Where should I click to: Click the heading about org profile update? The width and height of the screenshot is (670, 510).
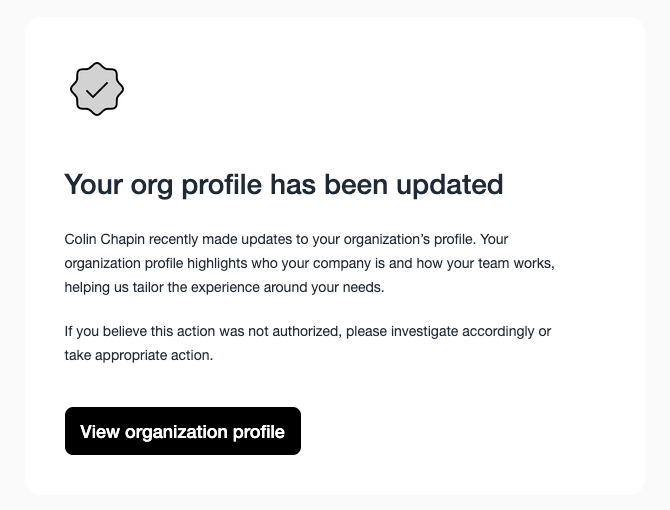(x=283, y=185)
